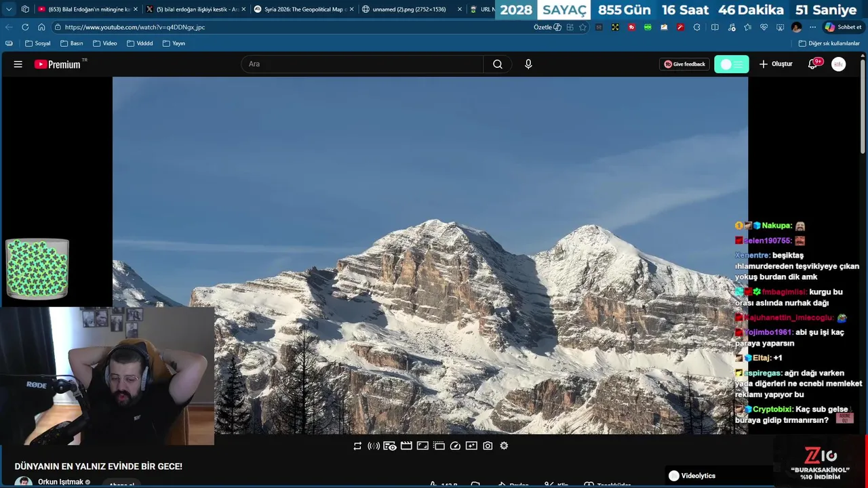Click the cinema clapperboard icon

point(406,446)
